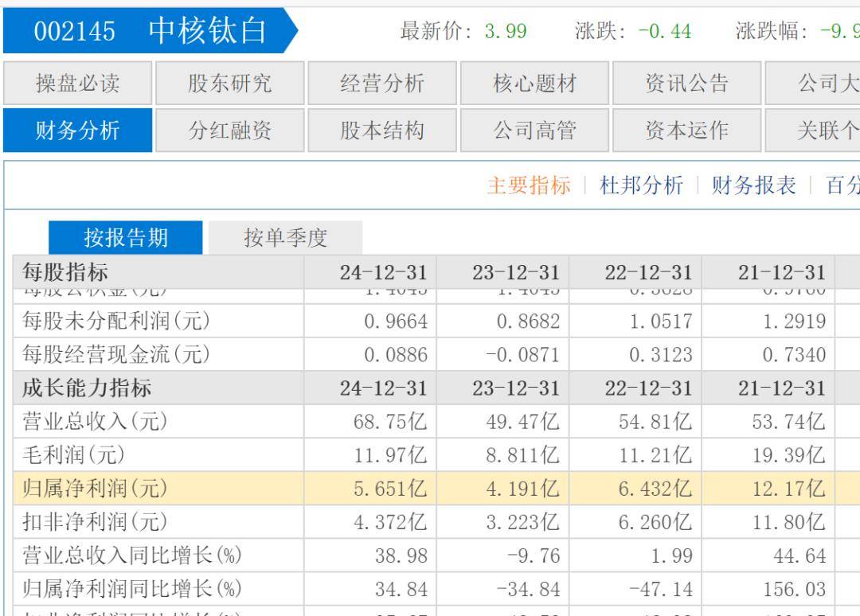Click the 12.17亿 net profit value

(x=788, y=489)
